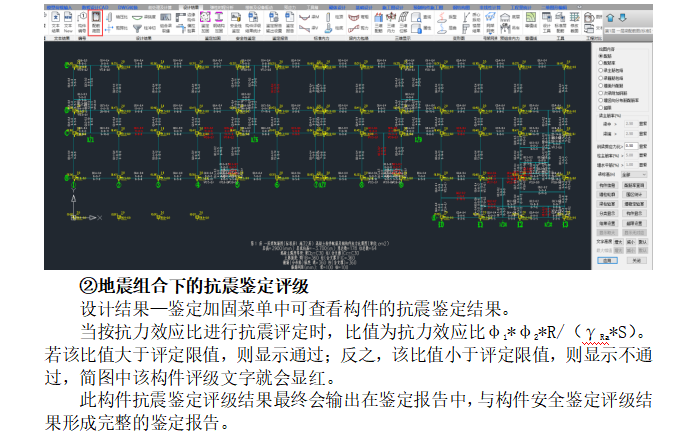Go to lower floor with blue down arrow
Image resolution: width=690 pixels, height=446 pixels.
pyautogui.click(x=622, y=18)
